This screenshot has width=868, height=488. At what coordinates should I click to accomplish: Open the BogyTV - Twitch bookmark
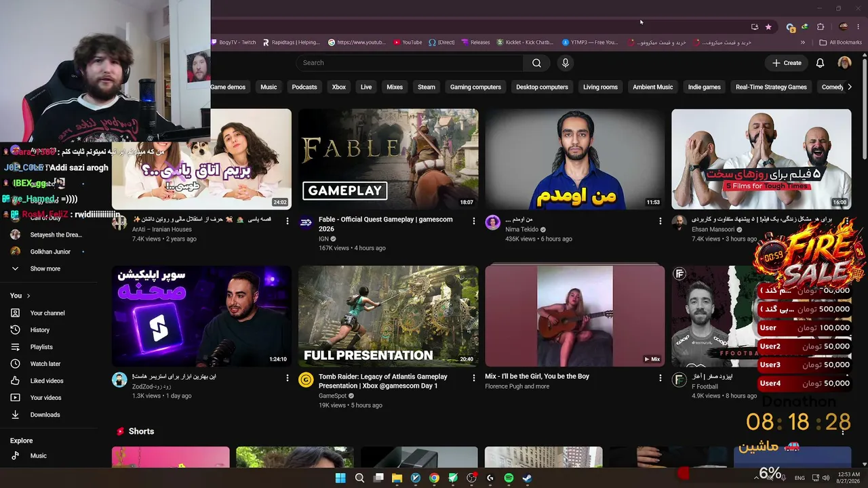click(235, 42)
